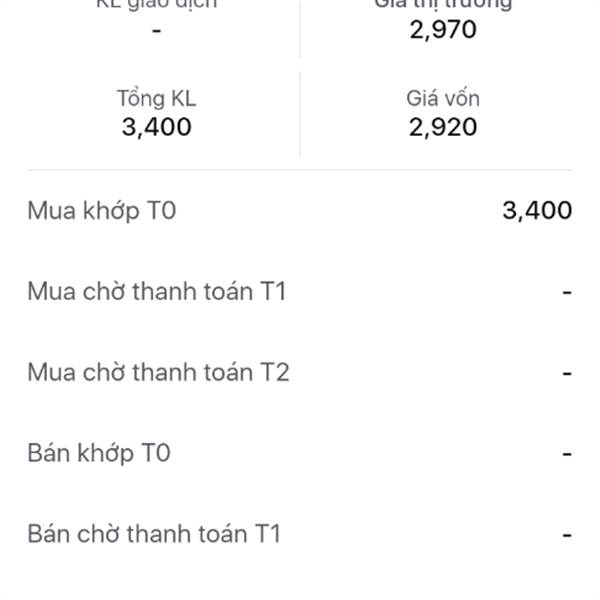Select the Tổng KL value 3,400
The image size is (600, 600).
(157, 127)
